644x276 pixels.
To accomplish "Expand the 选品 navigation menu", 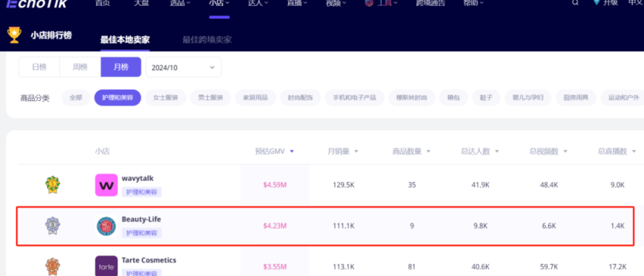I will click(x=180, y=3).
